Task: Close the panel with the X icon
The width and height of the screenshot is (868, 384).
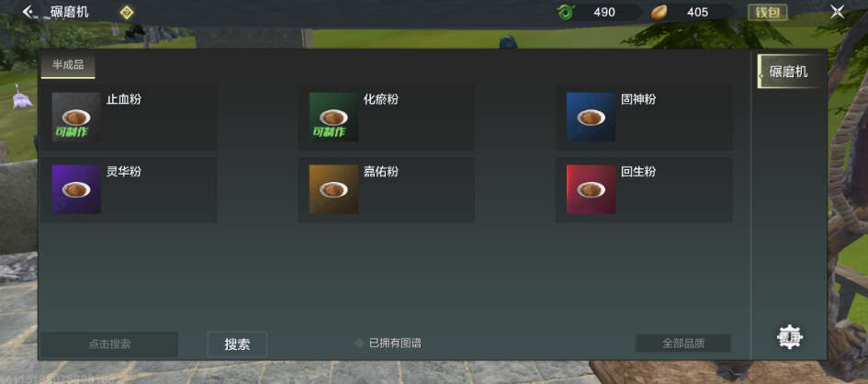Action: [x=837, y=12]
